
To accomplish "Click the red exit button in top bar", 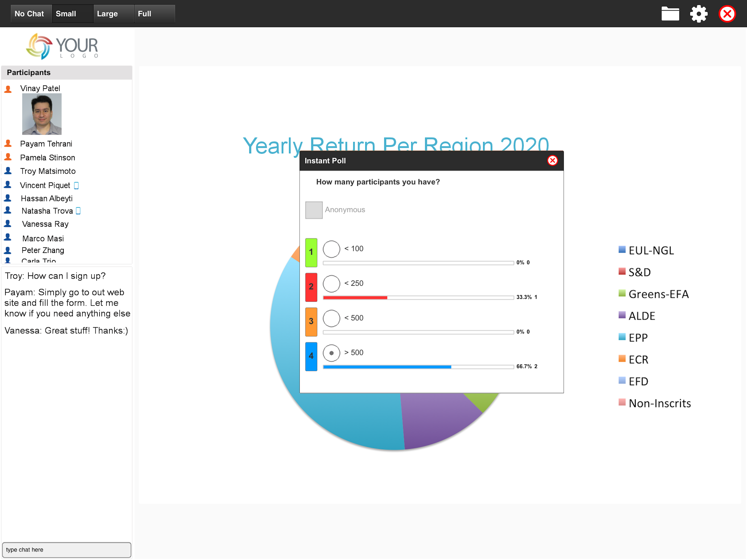I will coord(727,14).
